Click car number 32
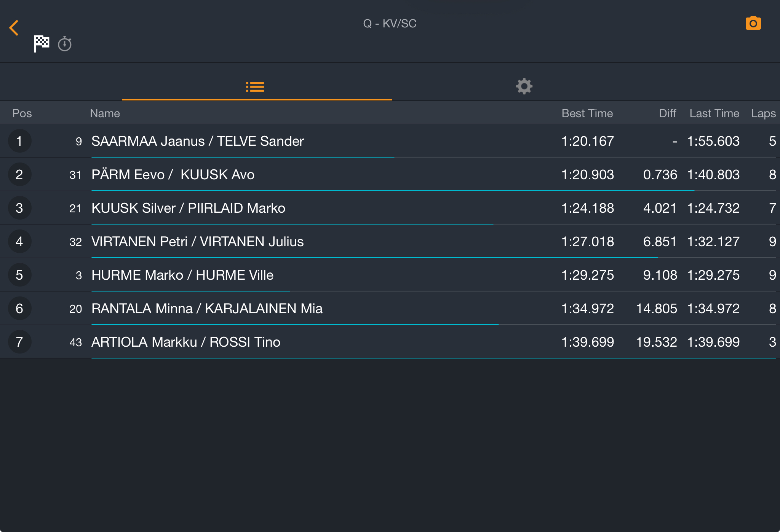Viewport: 780px width, 532px height. tap(75, 242)
